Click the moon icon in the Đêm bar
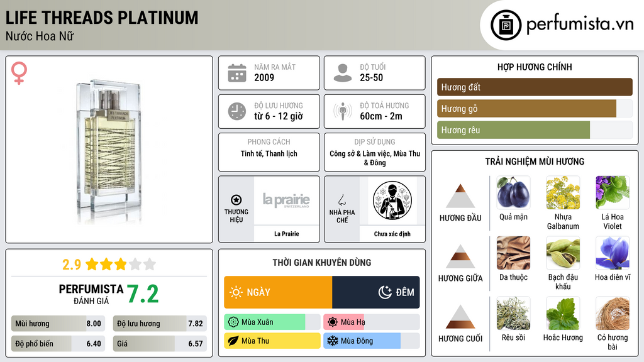The width and height of the screenshot is (644, 362). point(385,292)
